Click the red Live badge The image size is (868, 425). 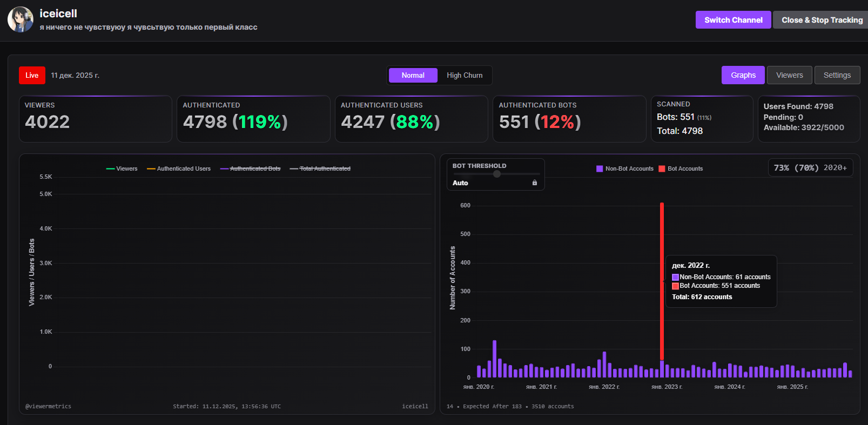32,75
